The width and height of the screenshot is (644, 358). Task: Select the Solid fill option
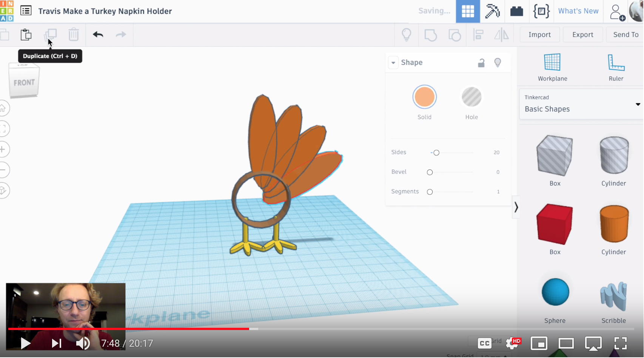(424, 97)
